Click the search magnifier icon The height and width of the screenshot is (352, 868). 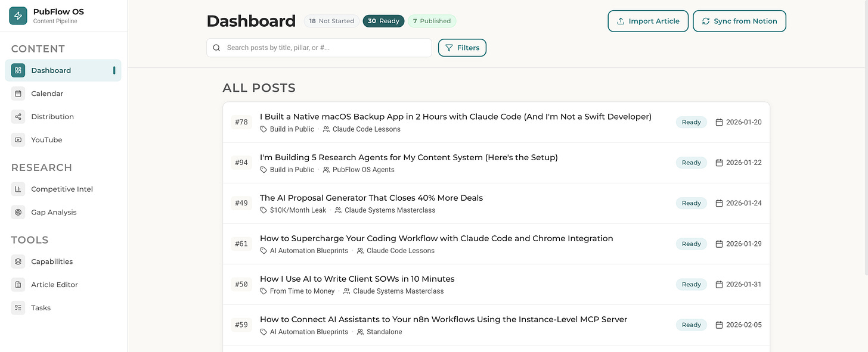216,47
